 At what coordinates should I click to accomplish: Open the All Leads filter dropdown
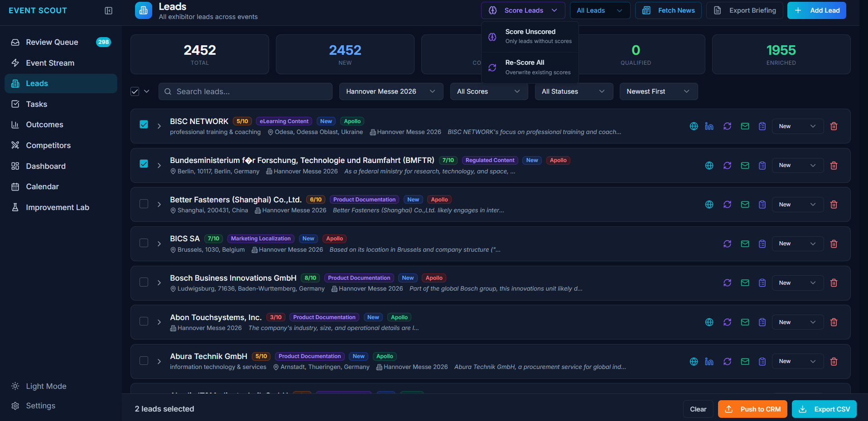click(600, 10)
